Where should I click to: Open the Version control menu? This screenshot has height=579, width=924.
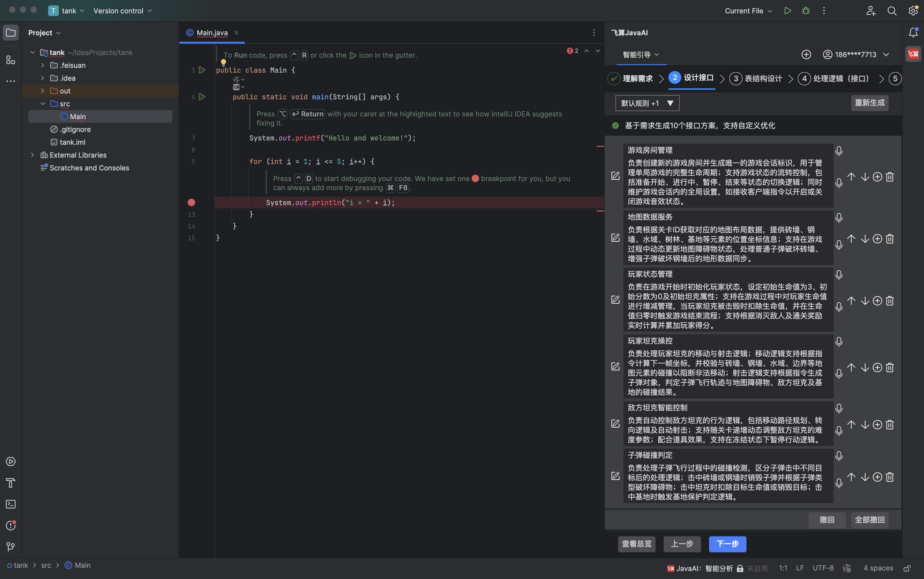[123, 11]
